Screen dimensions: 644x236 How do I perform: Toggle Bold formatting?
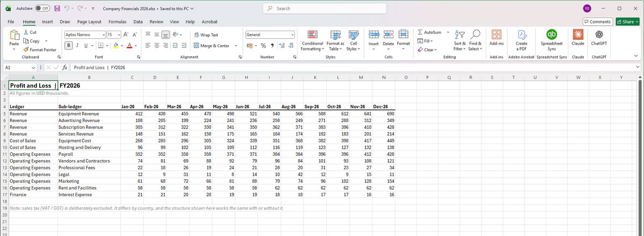coord(69,46)
